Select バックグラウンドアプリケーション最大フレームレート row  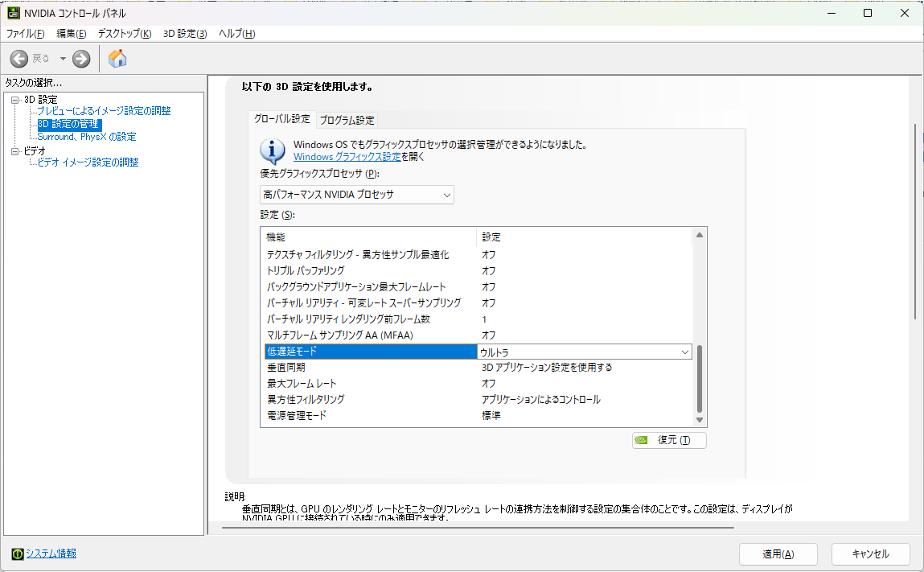(x=478, y=287)
